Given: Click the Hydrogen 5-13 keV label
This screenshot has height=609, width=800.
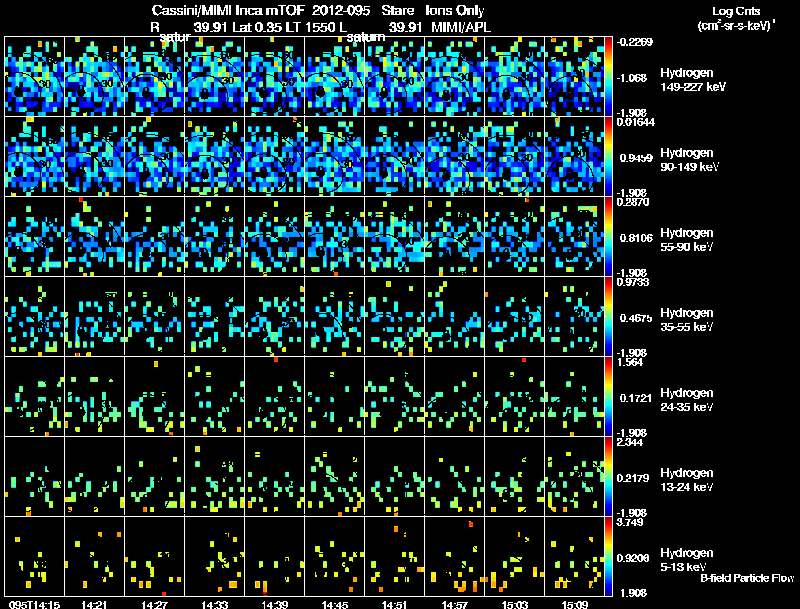Looking at the screenshot, I should [x=686, y=560].
